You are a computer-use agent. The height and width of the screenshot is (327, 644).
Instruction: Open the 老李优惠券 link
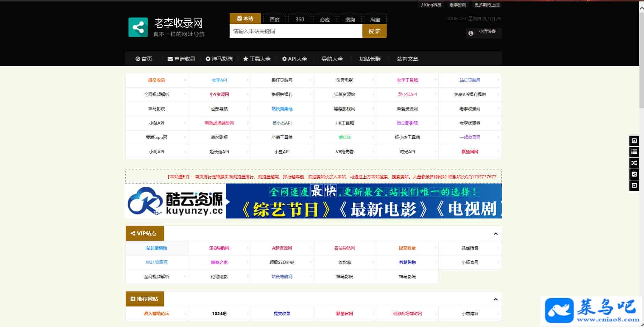(x=470, y=123)
